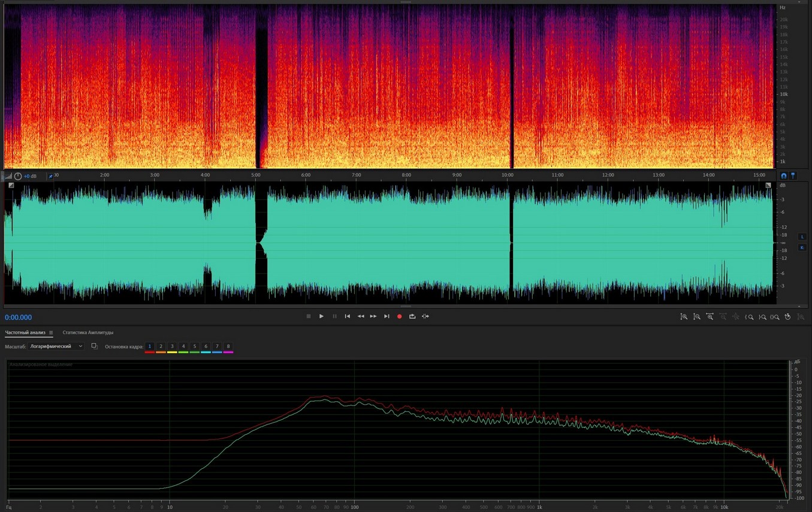Expand the fade-out handle at waveform top right

pos(768,186)
